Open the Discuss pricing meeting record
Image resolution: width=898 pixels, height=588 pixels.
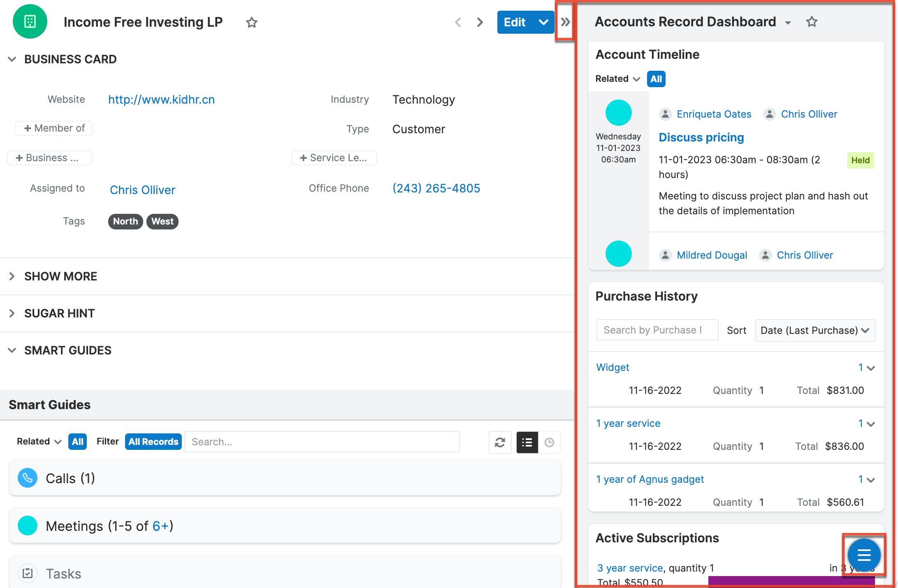coord(701,137)
